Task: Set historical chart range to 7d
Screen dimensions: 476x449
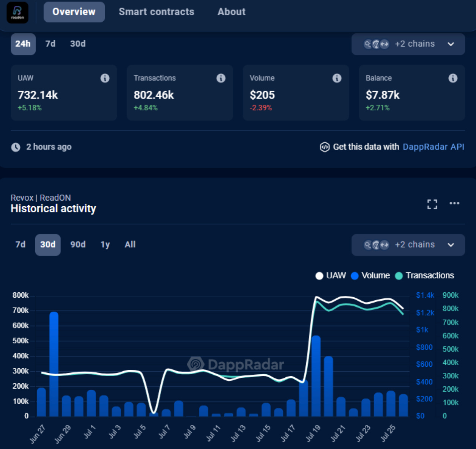Action: click(x=20, y=245)
